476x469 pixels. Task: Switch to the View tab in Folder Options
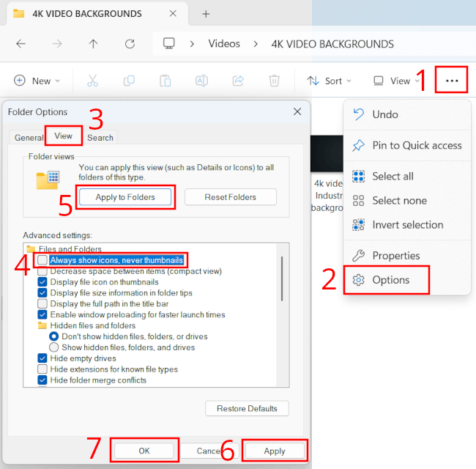[x=64, y=136]
